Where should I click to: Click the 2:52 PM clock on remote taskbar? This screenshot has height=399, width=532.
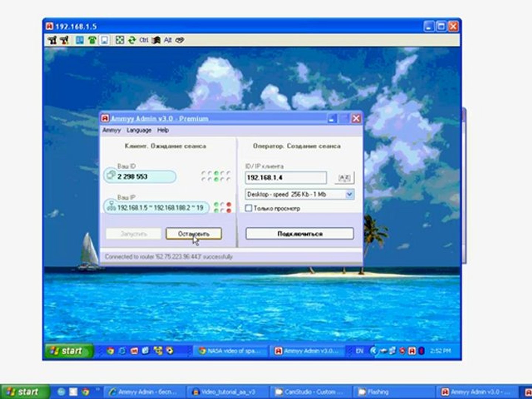pyautogui.click(x=440, y=351)
